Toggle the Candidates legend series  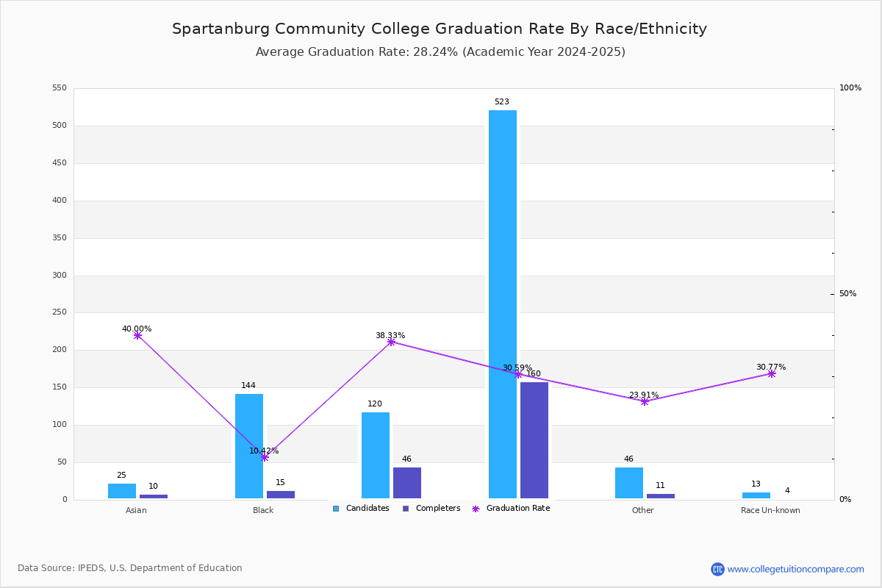pyautogui.click(x=361, y=509)
